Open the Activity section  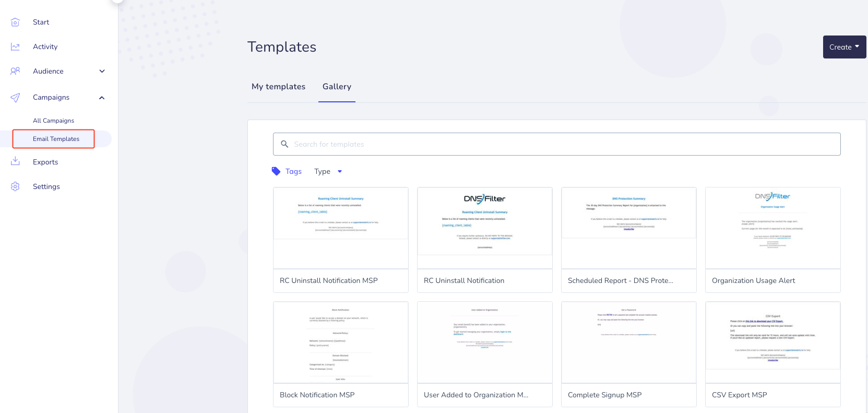click(45, 46)
